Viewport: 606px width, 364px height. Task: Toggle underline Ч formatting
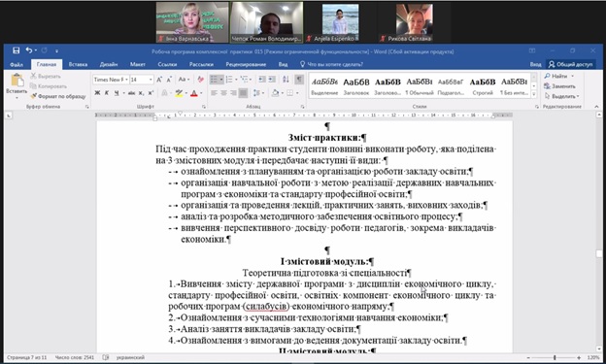pyautogui.click(x=116, y=93)
